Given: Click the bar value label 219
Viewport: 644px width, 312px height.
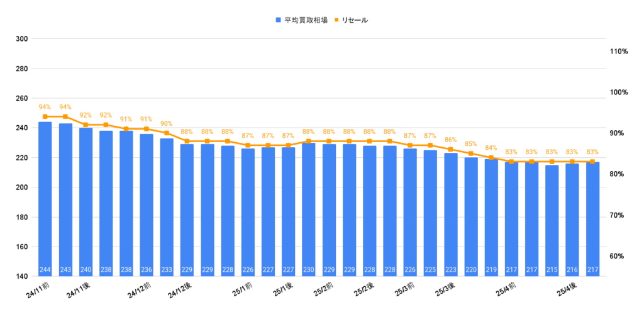Looking at the screenshot, I should (x=491, y=270).
